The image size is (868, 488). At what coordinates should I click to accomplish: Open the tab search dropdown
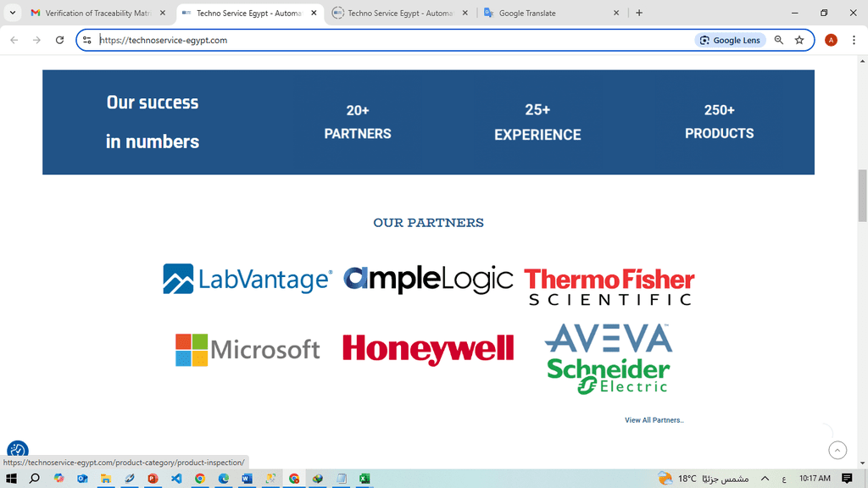pos(12,13)
